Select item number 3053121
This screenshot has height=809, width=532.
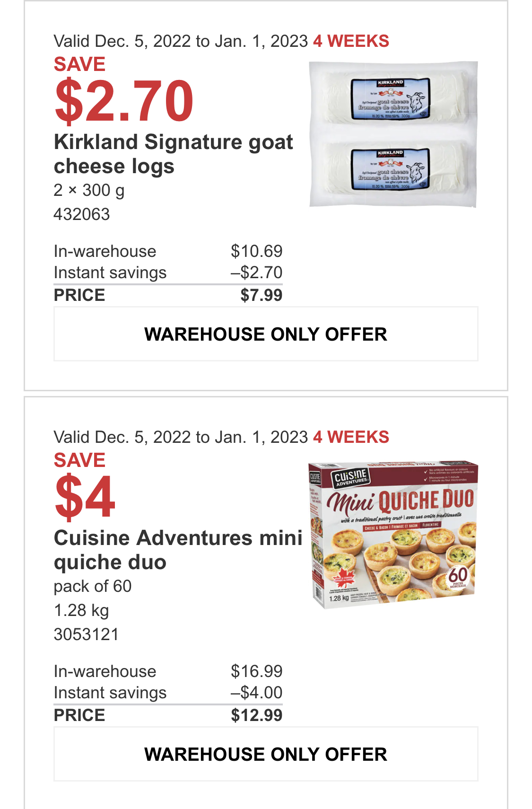coord(87,634)
